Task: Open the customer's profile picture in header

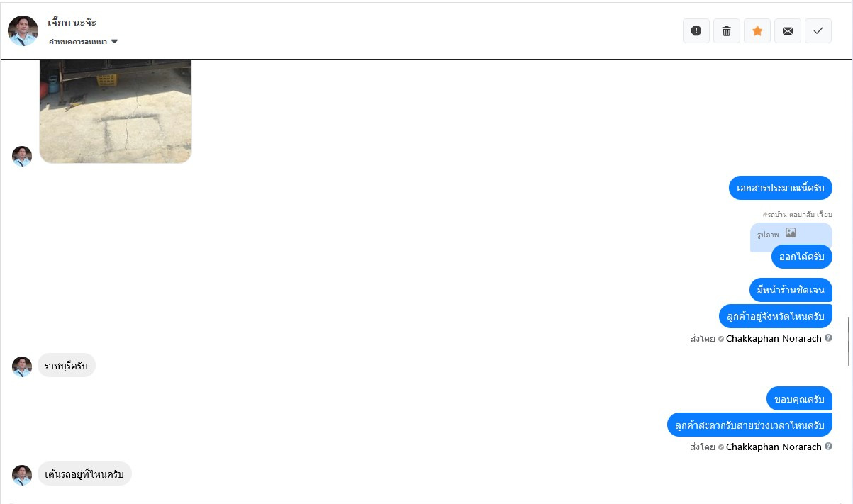Action: (23, 30)
